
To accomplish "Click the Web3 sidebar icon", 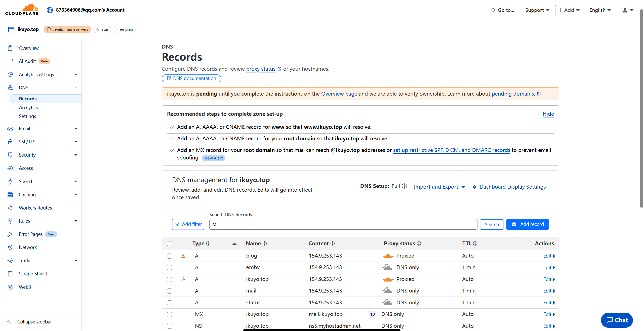I will (x=10, y=287).
